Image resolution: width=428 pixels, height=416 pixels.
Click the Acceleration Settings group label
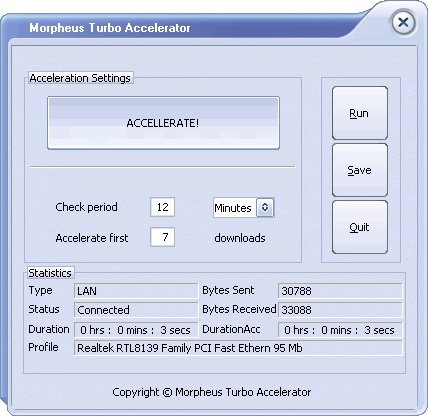click(80, 78)
